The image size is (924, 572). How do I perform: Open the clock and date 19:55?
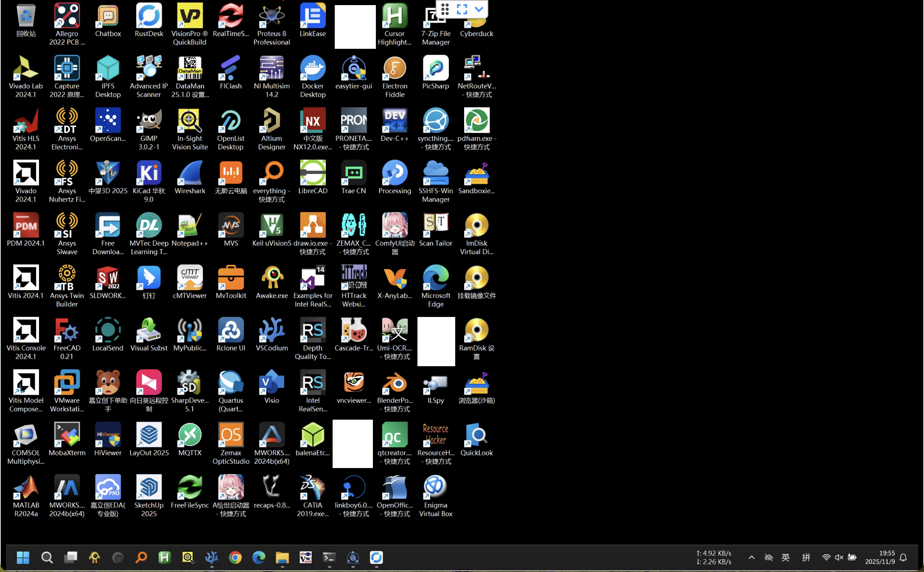pos(880,557)
